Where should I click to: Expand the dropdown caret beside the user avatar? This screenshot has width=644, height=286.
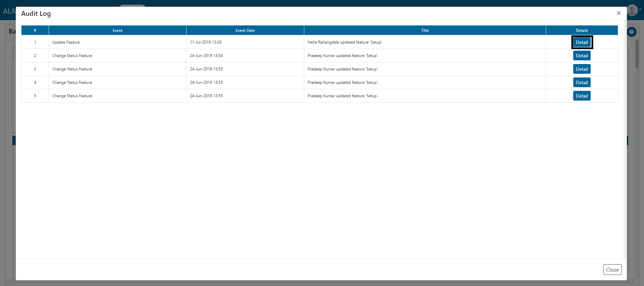(x=640, y=9)
